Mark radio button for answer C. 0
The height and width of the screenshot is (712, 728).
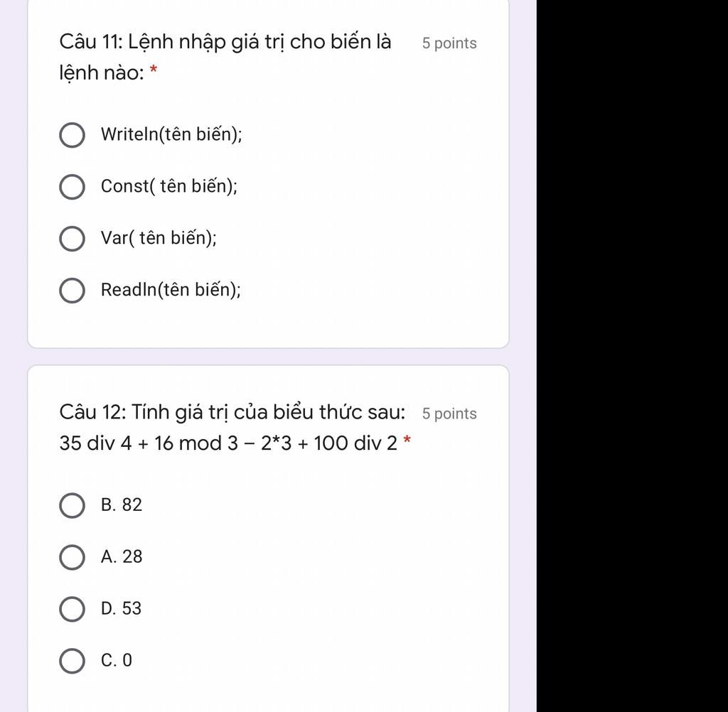72,662
